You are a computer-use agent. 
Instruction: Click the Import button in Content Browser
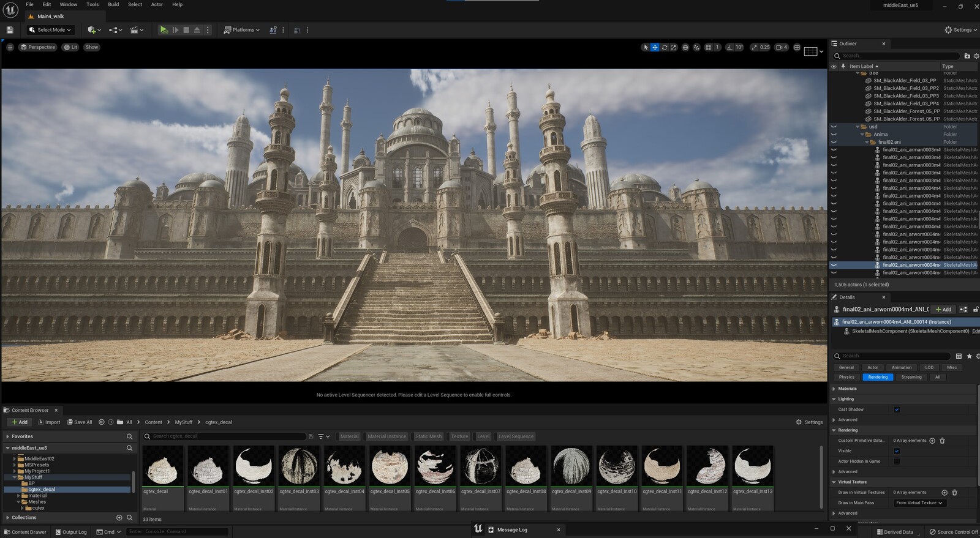49,422
